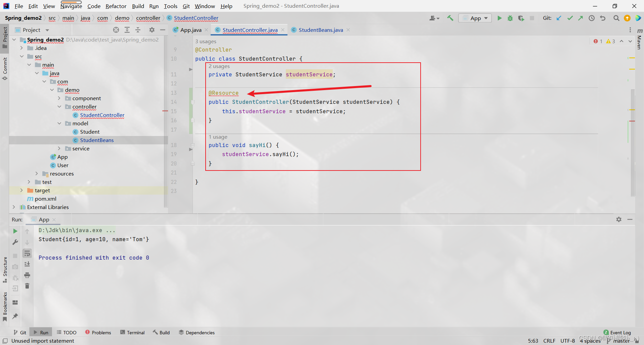The image size is (644, 345).
Task: Open the Event Log
Action: (x=617, y=332)
